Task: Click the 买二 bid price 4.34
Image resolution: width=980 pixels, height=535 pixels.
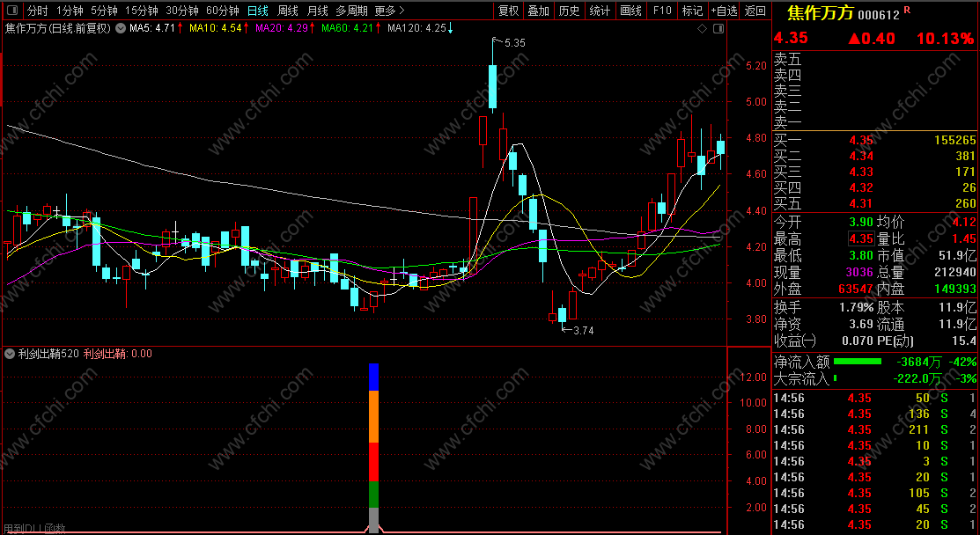Action: pyautogui.click(x=860, y=156)
